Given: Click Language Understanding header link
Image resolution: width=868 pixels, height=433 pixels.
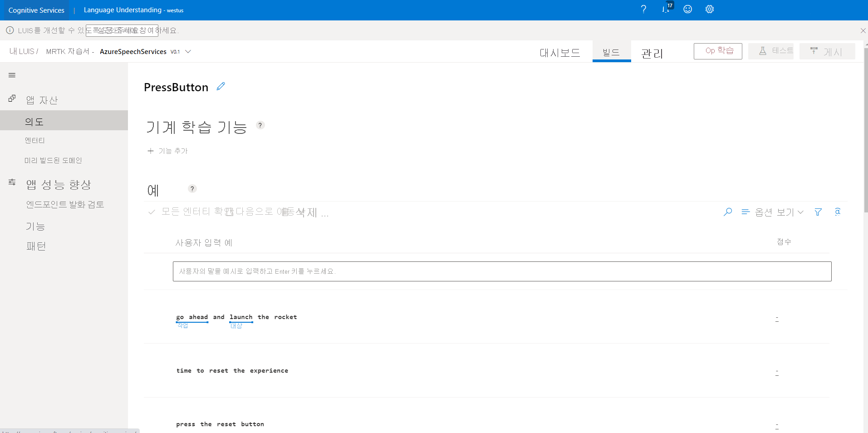Looking at the screenshot, I should 133,10.
